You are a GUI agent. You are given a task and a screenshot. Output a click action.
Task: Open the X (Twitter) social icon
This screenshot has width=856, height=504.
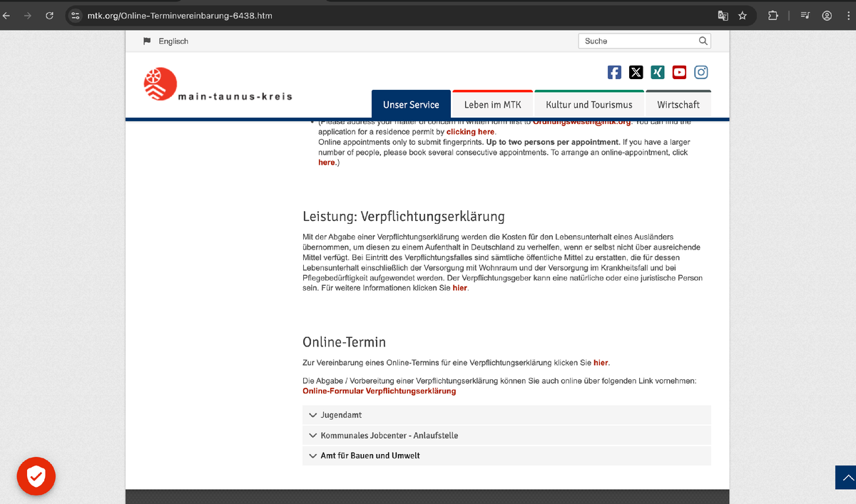pos(636,72)
